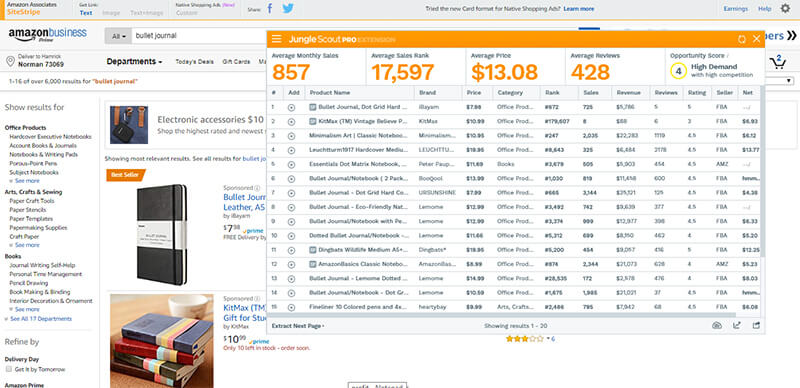
Task: Click the share arrow icon in footer
Action: coord(737,326)
